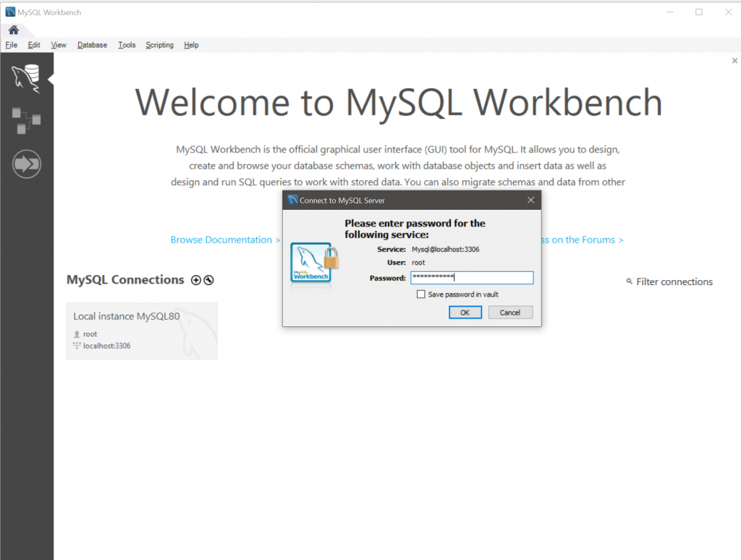Click localhost:3306 on the connection tile

(x=107, y=346)
